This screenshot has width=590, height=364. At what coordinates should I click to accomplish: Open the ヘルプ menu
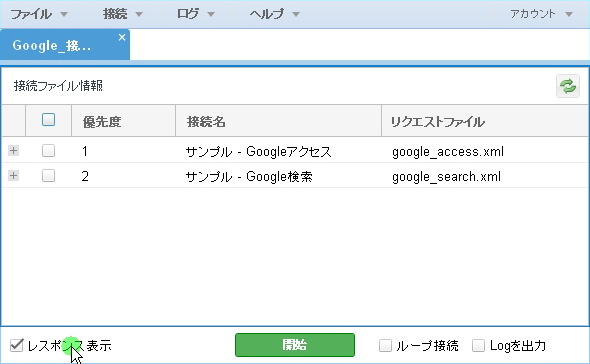(275, 14)
